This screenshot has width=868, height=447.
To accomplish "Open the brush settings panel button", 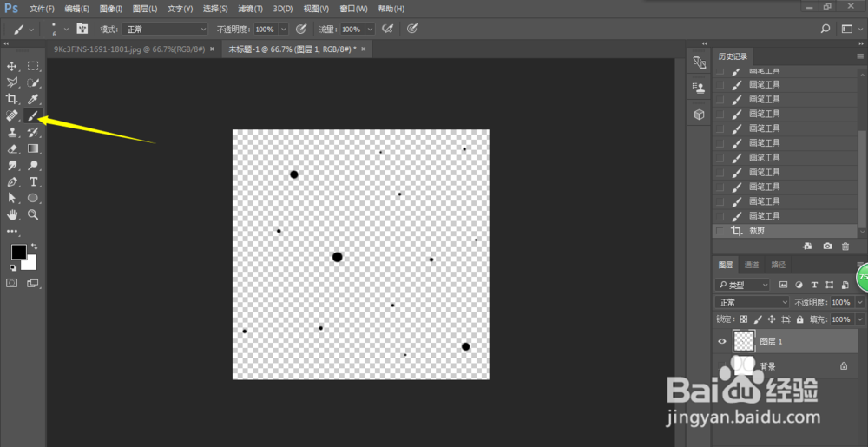I will click(82, 29).
